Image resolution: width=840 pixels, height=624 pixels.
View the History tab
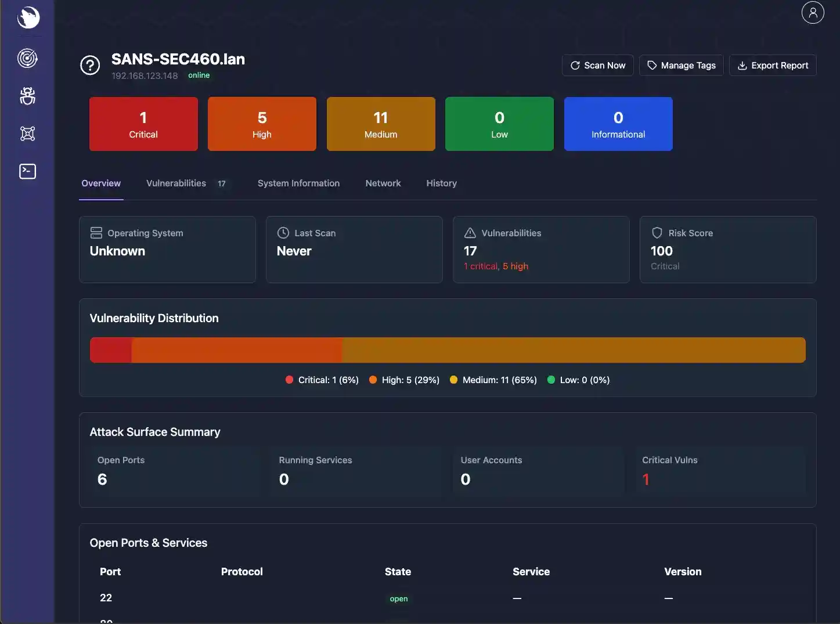tap(441, 183)
